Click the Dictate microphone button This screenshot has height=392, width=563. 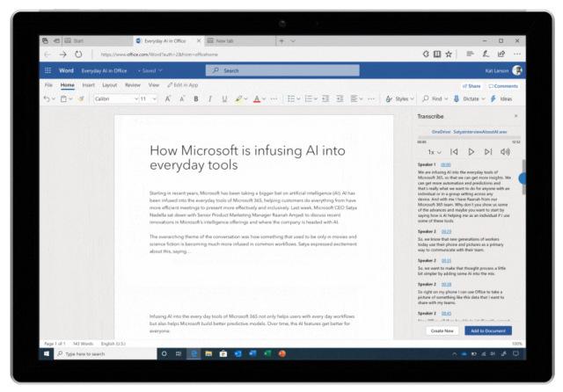point(467,98)
